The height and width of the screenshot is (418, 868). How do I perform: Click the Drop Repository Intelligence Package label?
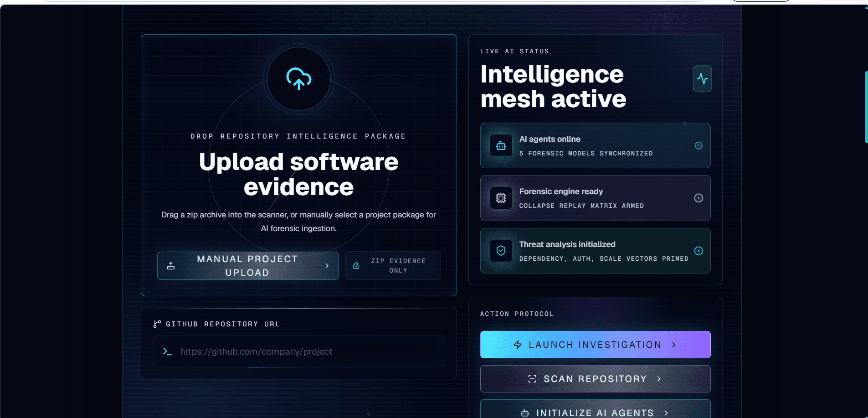[298, 136]
